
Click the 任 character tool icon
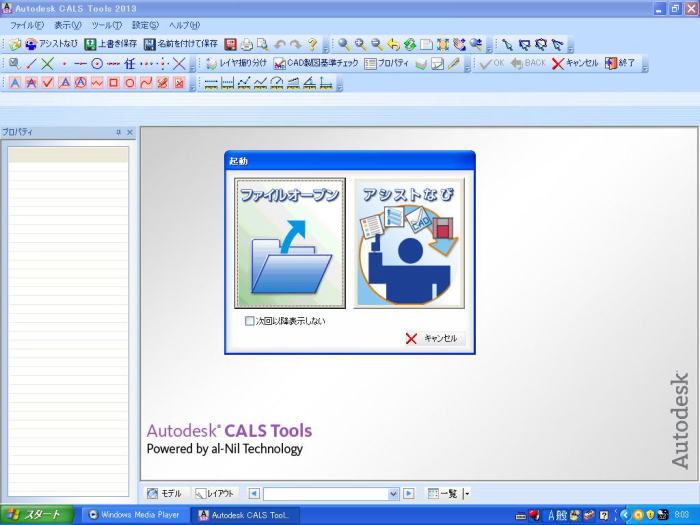pyautogui.click(x=129, y=64)
